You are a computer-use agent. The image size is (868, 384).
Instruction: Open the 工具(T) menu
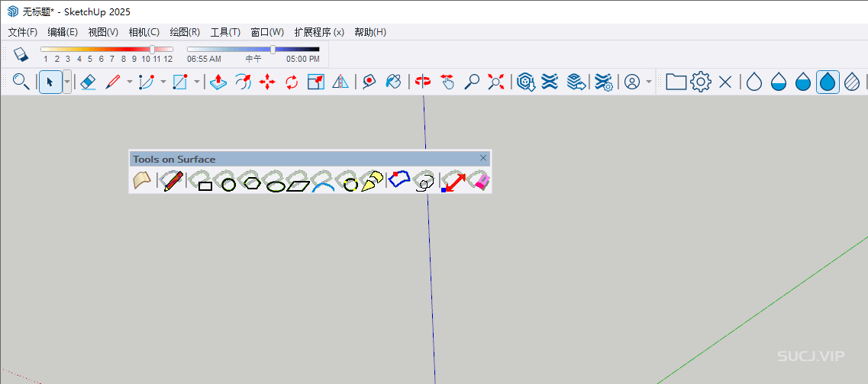coord(225,32)
